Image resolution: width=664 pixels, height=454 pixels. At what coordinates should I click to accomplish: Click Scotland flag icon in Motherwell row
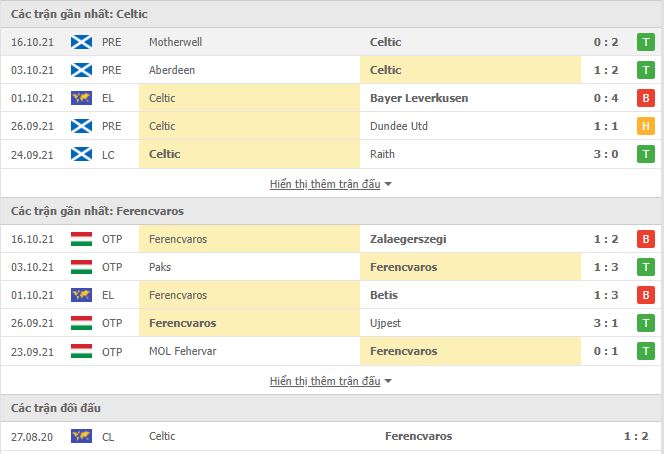click(81, 42)
